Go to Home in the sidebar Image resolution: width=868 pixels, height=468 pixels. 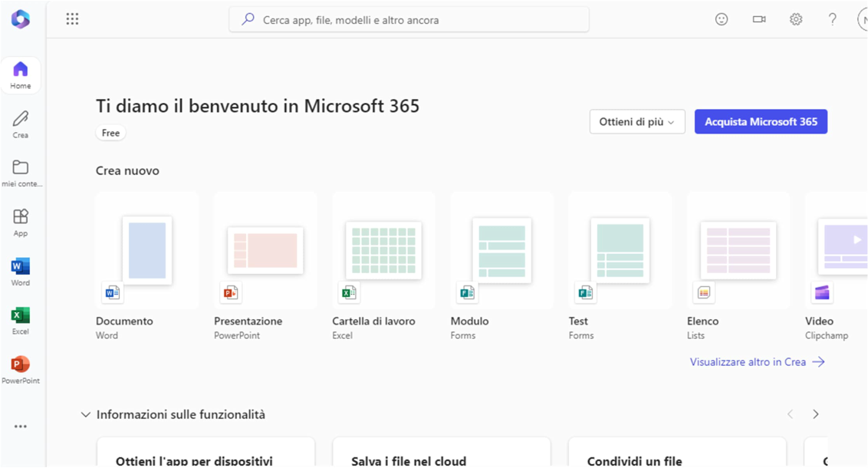[x=21, y=74]
